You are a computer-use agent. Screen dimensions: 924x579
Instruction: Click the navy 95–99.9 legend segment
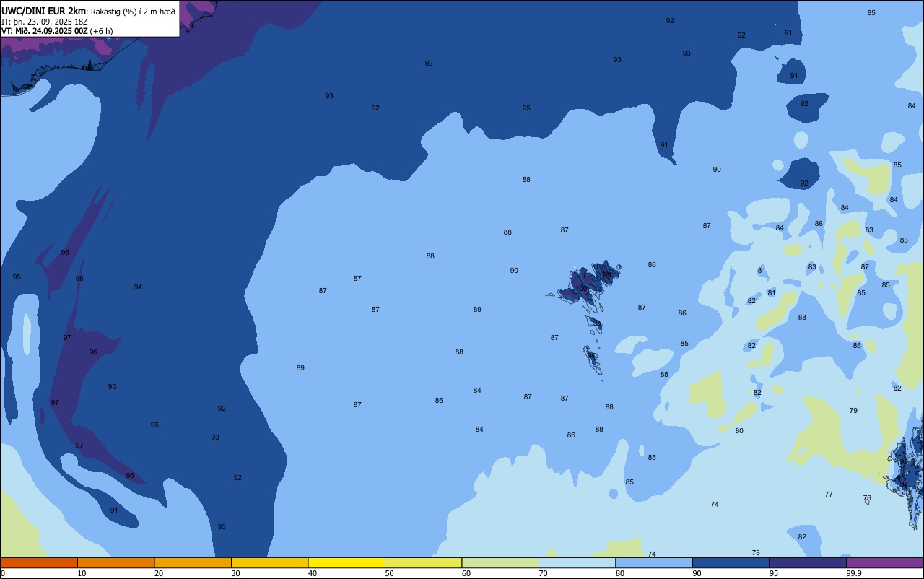click(808, 562)
